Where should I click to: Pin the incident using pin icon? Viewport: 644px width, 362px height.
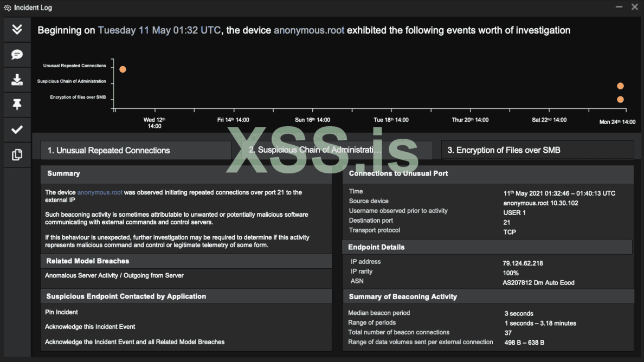pyautogui.click(x=17, y=105)
